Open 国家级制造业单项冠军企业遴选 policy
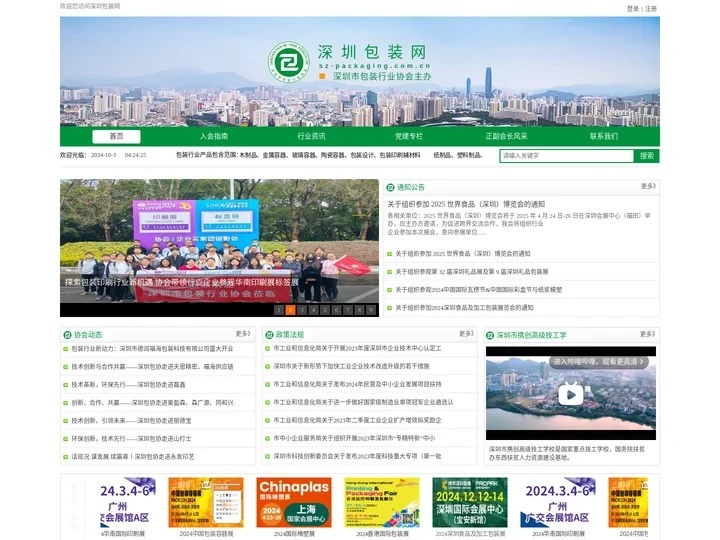The width and height of the screenshot is (720, 540). [363, 402]
